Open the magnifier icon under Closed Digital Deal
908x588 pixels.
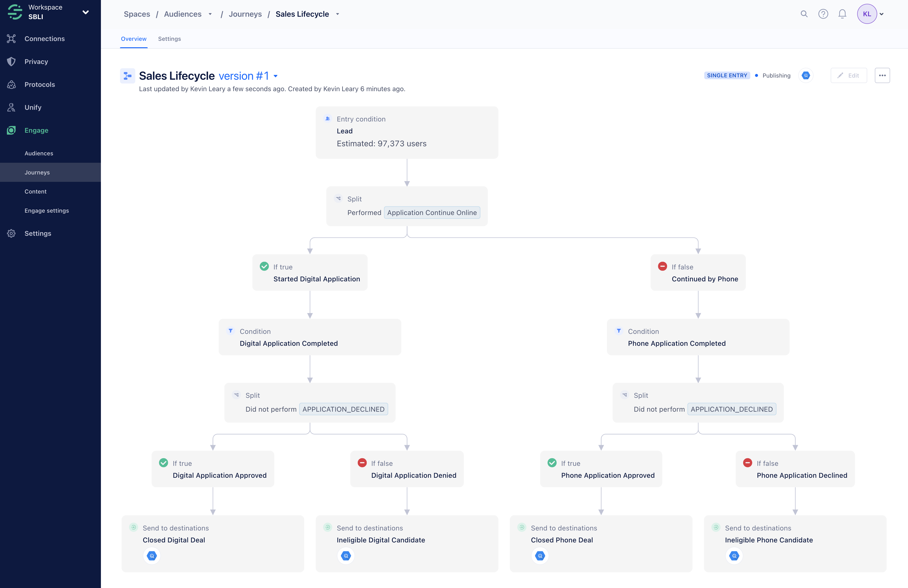[151, 556]
